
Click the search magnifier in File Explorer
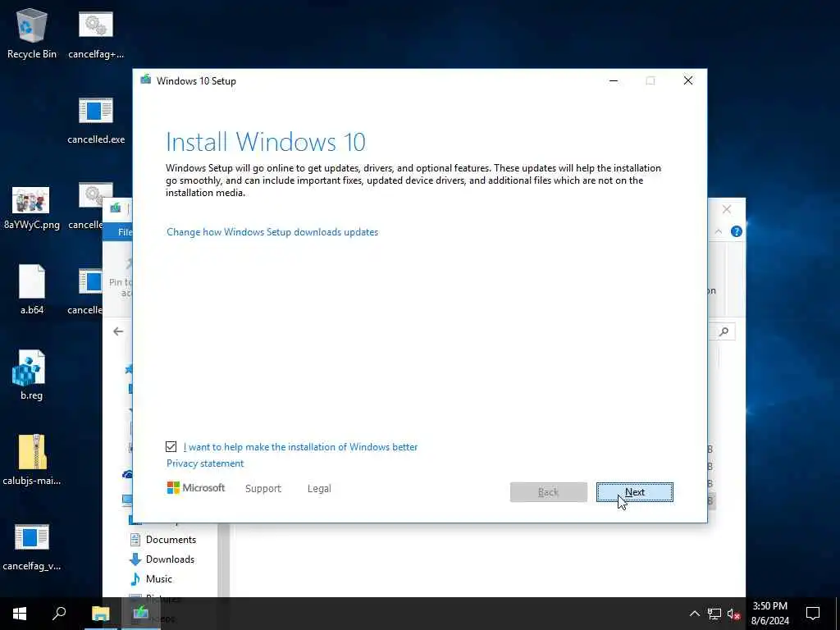pyautogui.click(x=724, y=331)
